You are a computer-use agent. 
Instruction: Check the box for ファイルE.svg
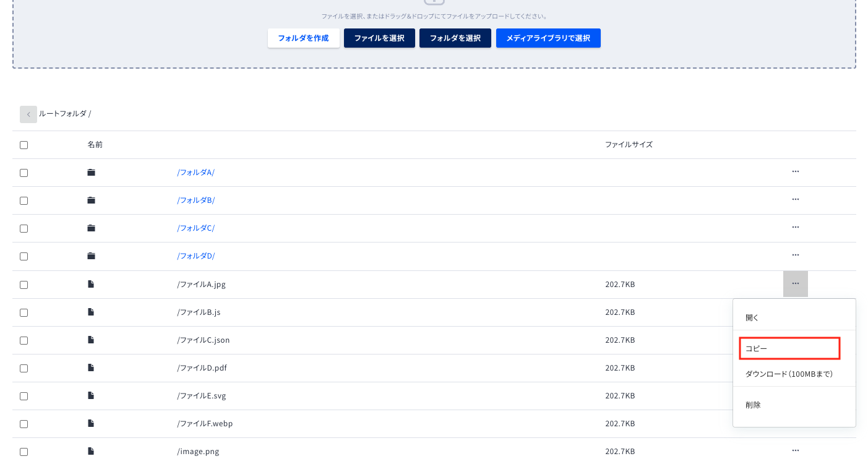point(24,396)
